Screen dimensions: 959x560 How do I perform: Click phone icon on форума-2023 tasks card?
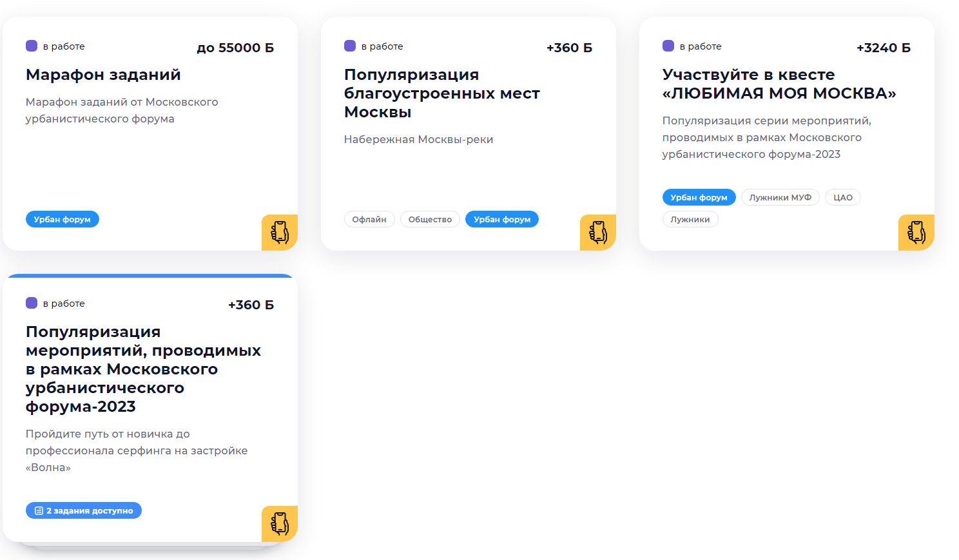coord(280,523)
